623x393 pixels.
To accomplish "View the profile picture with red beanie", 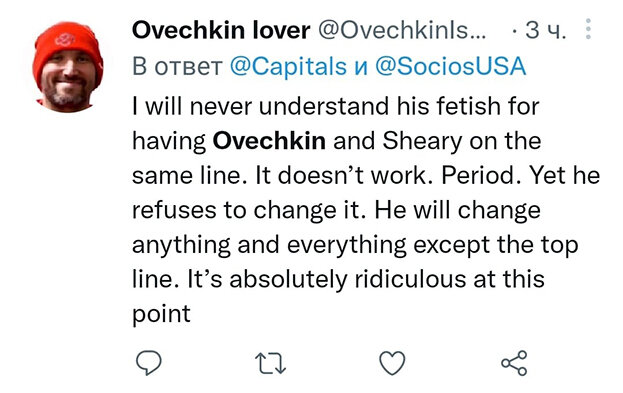I will point(68,67).
